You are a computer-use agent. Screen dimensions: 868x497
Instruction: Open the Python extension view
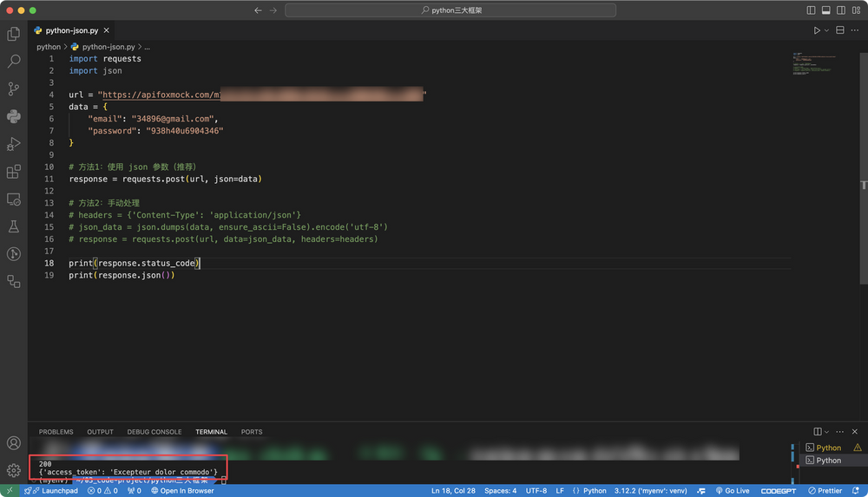click(x=14, y=116)
